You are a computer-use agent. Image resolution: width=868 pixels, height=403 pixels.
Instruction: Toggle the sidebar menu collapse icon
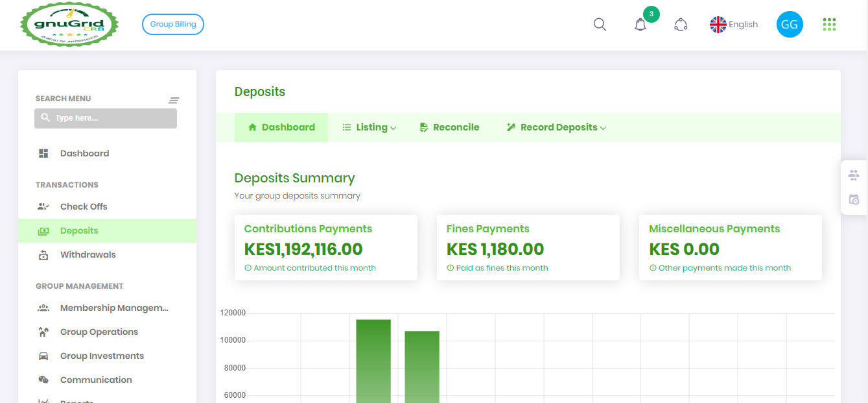click(x=174, y=101)
